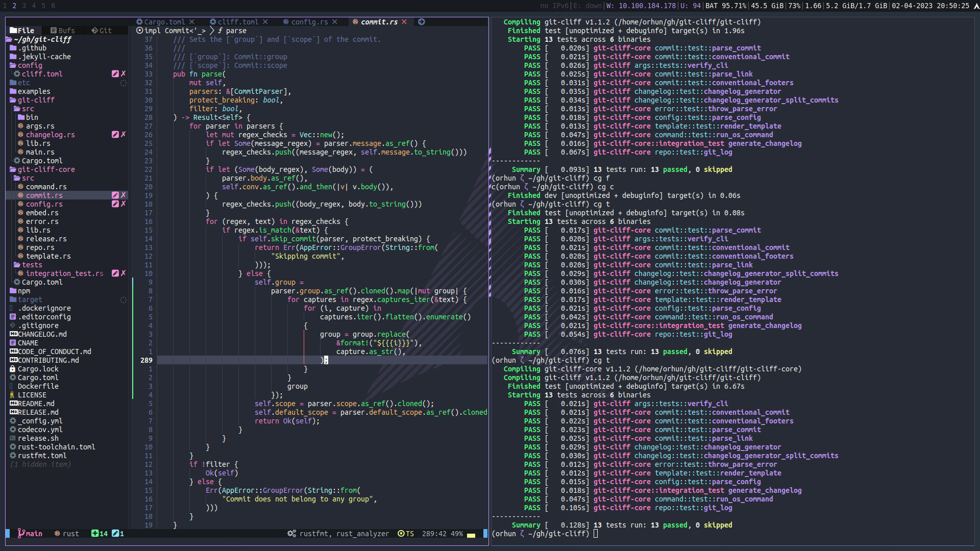Click the Rust file icon of release.rs
The height and width of the screenshot is (551, 980).
click(x=21, y=239)
